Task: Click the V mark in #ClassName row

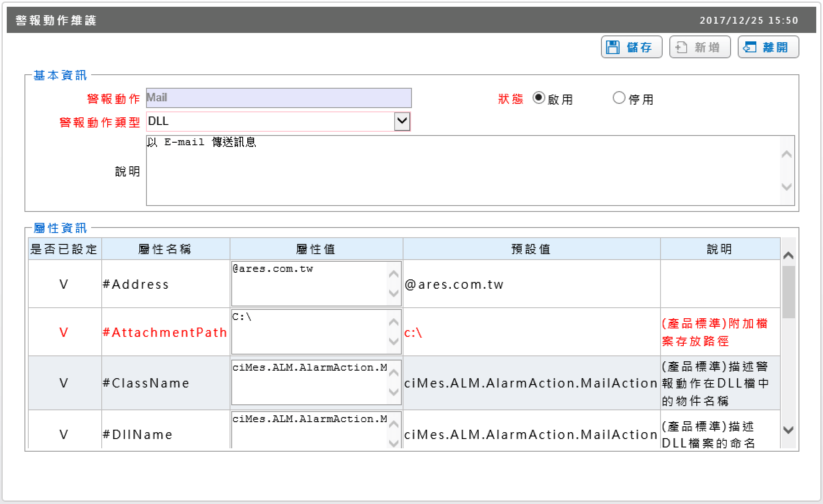Action: (x=64, y=383)
